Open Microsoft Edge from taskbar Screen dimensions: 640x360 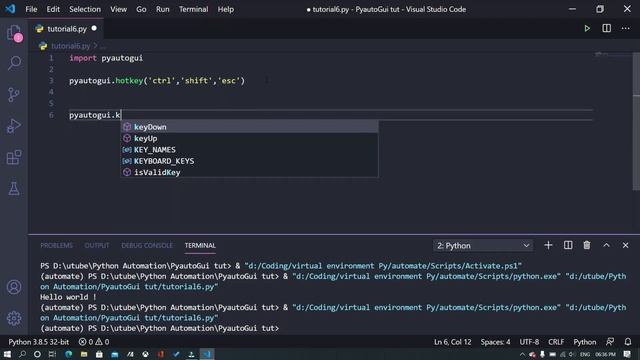(x=68, y=354)
